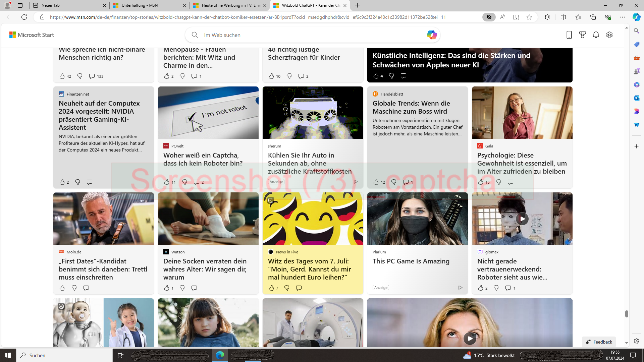Open page settings gear in MSN header
This screenshot has height=362, width=644.
pos(609,35)
